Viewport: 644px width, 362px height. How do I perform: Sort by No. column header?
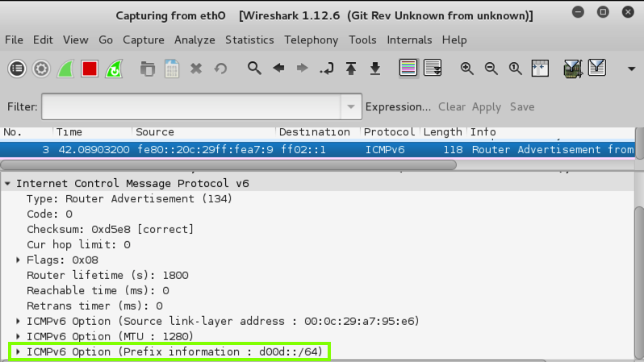pos(27,132)
